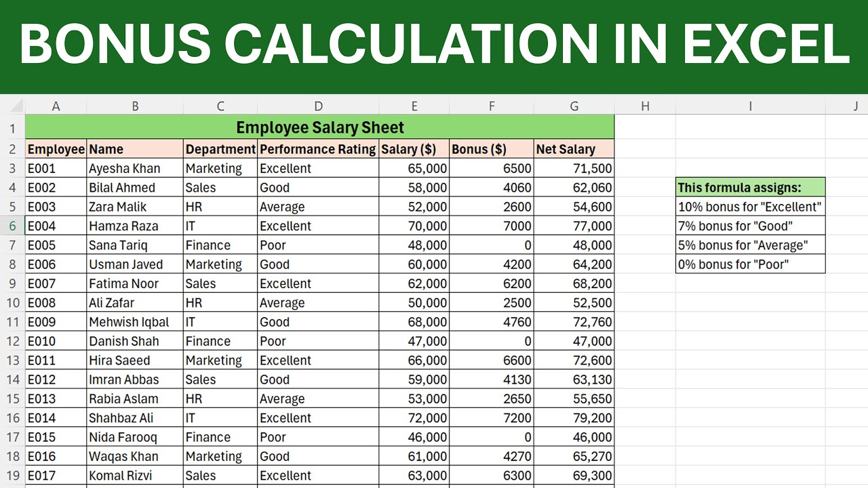Select the column D header
This screenshot has width=868, height=488.
point(318,106)
